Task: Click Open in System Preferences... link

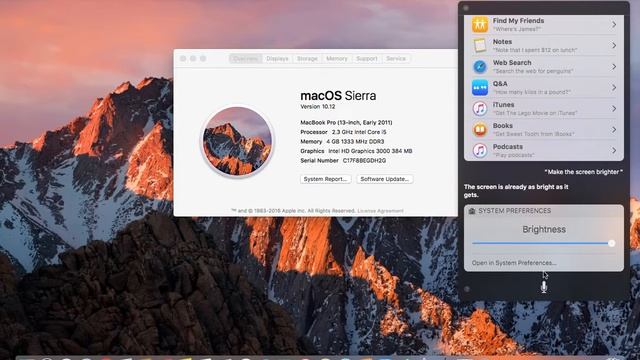Action: 514,263
